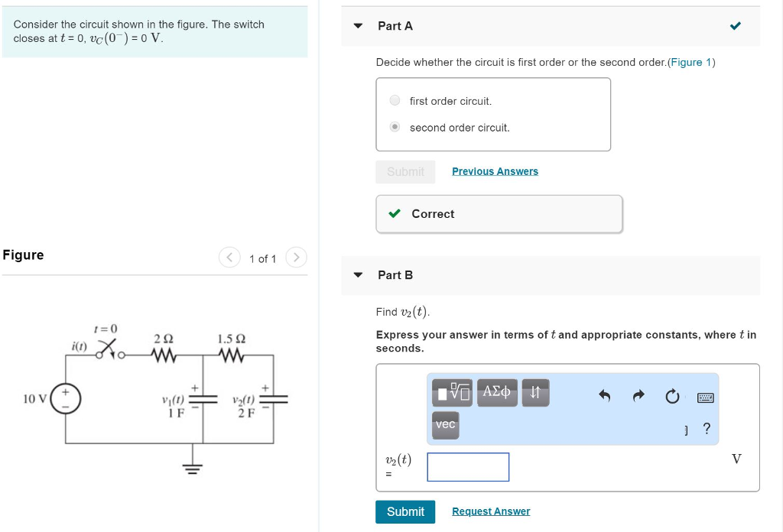783x532 pixels.
Task: Open keyboard shortcuts via the keyboard icon
Action: coord(706,397)
